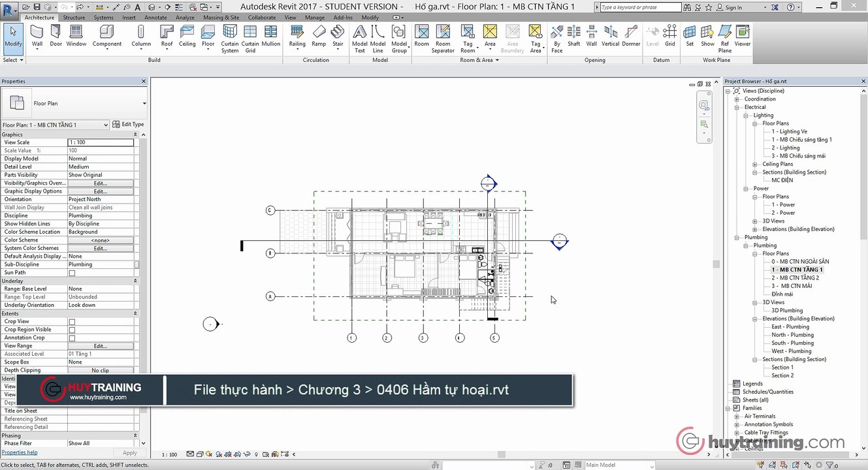The image size is (868, 470).
Task: Open the Viewer work plane tool
Action: point(743,36)
